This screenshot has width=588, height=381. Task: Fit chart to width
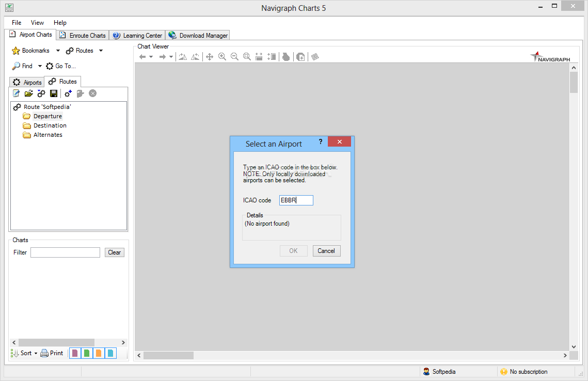click(x=259, y=57)
